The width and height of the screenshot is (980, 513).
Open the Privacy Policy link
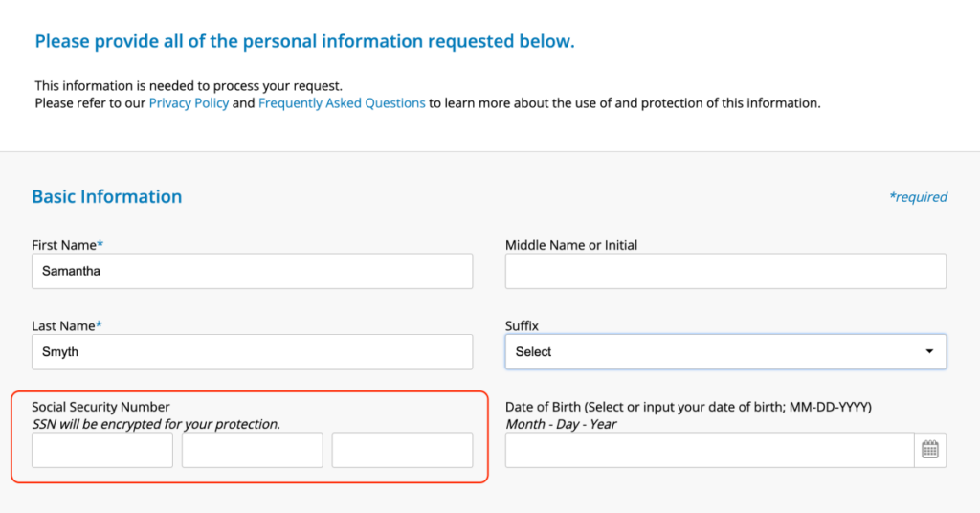point(189,103)
